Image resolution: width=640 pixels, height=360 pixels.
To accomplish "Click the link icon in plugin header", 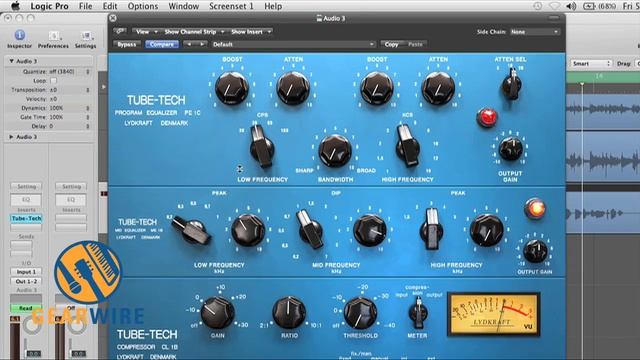I will click(x=120, y=31).
